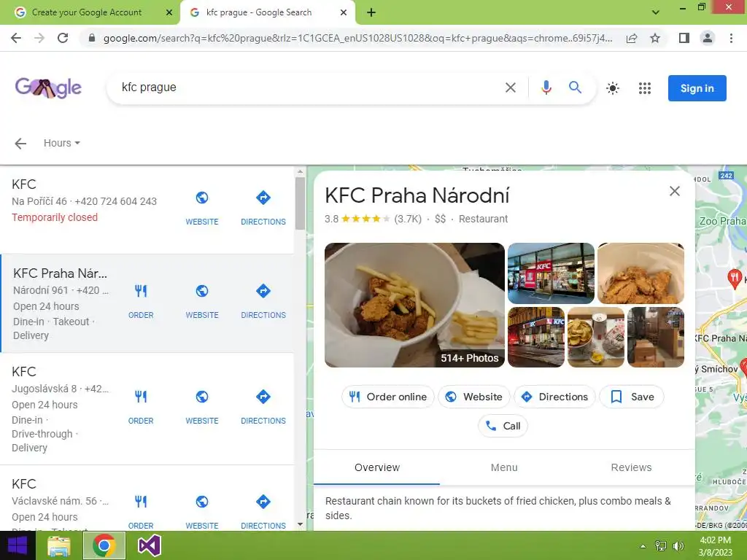Click the red restaurant pin on map
The image size is (747, 560).
coord(734,278)
